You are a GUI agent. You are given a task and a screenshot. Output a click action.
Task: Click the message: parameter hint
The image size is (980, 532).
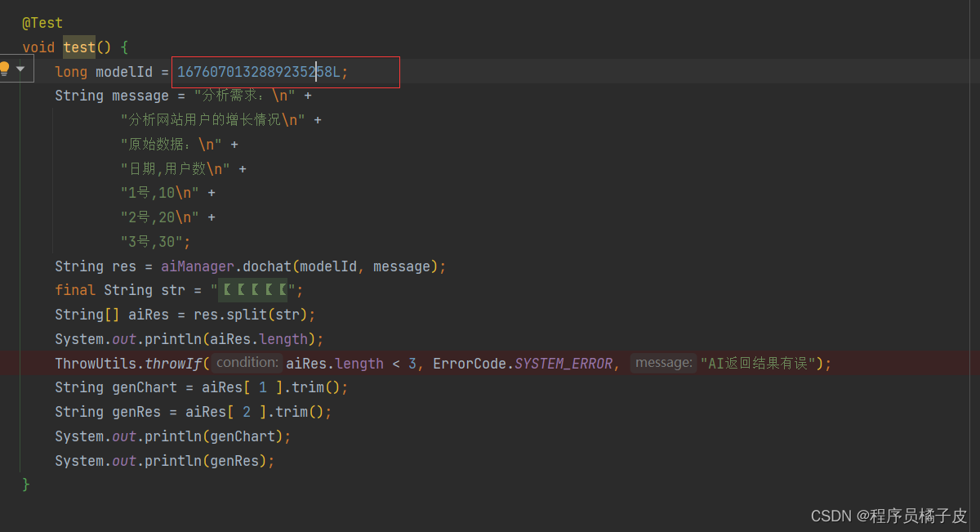[663, 363]
